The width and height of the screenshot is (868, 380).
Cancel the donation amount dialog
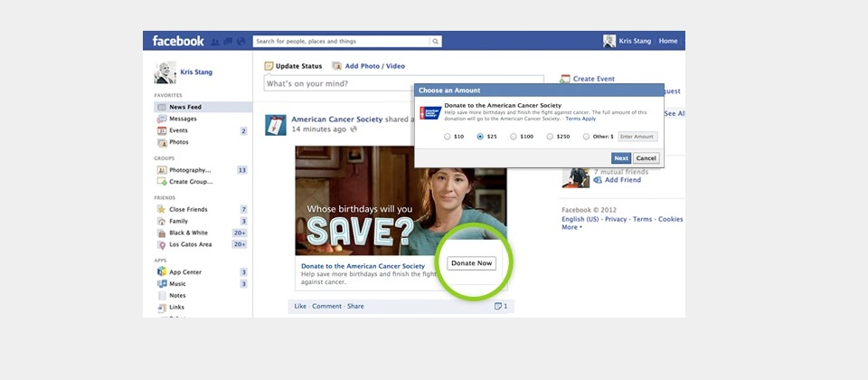[646, 158]
